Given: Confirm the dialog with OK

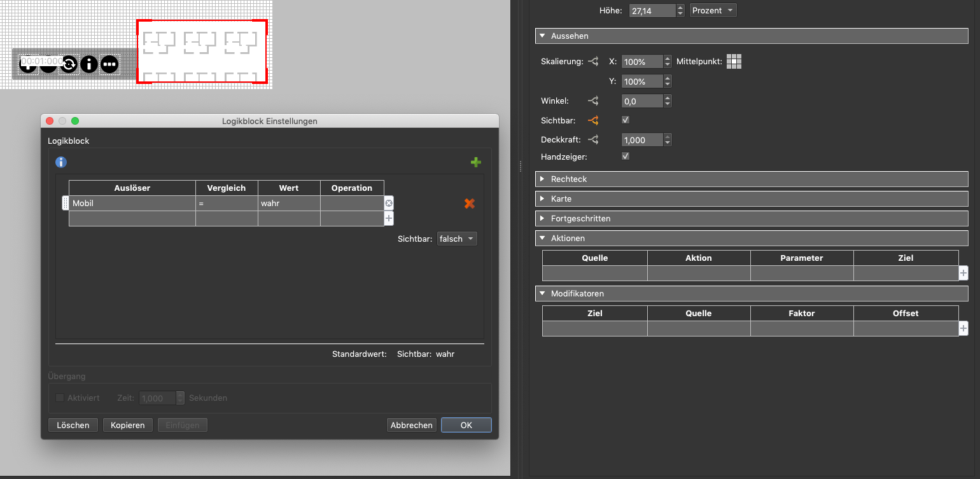Looking at the screenshot, I should click(x=466, y=425).
